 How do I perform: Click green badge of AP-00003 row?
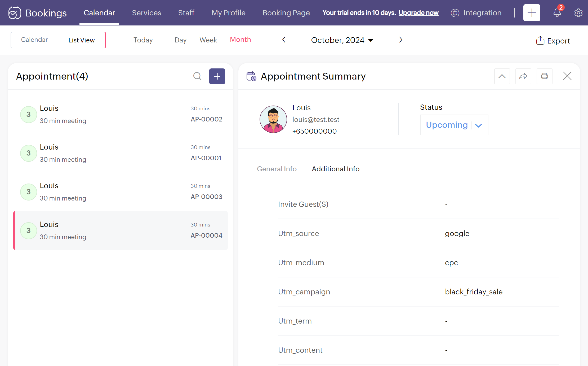click(x=29, y=192)
